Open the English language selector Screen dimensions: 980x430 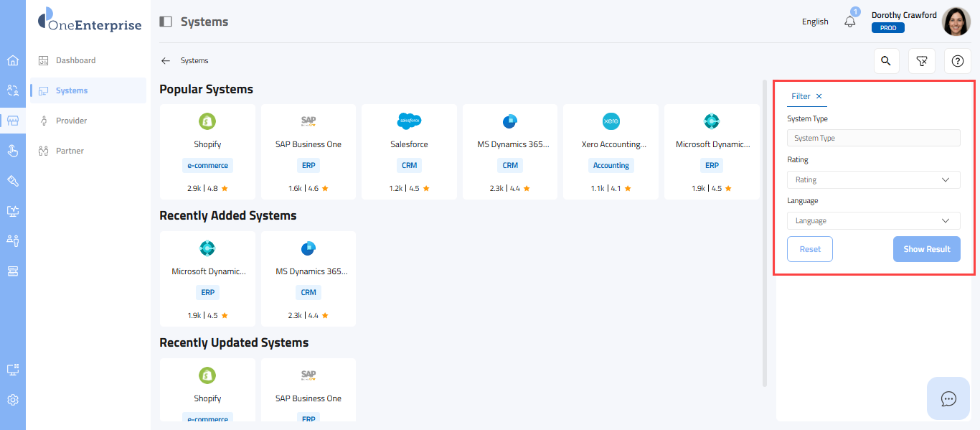(x=815, y=22)
